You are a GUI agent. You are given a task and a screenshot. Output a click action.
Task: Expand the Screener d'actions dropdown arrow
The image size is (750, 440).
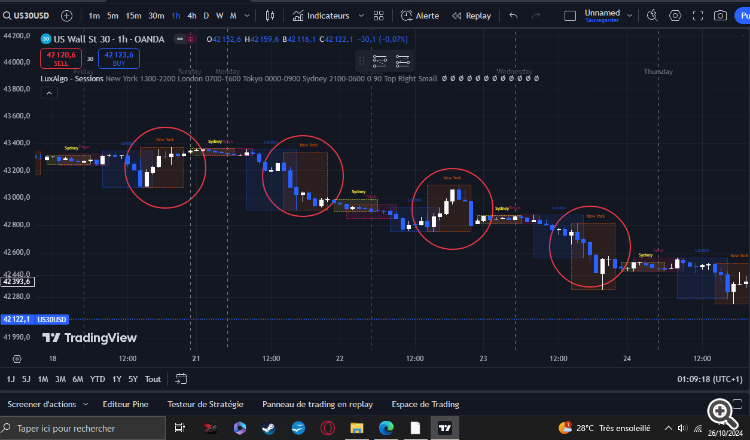86,404
